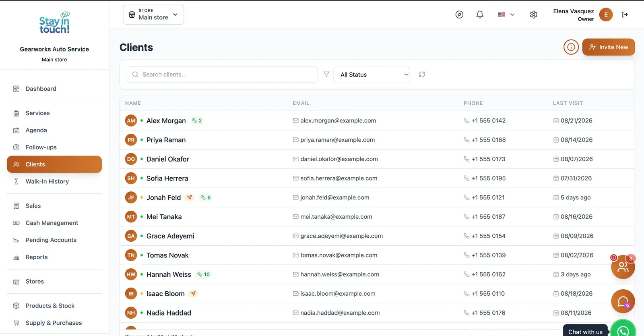Click the info circle icon near Invite New
644x336 pixels.
coord(571,47)
